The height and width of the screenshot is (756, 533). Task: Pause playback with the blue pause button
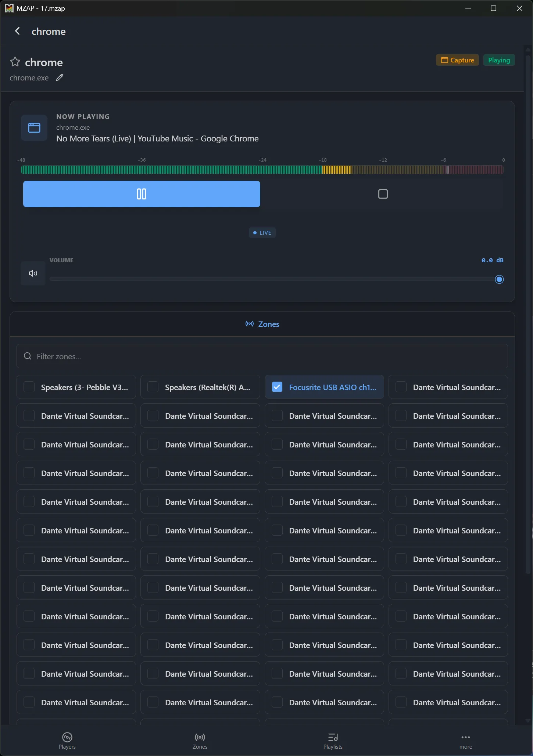tap(142, 194)
